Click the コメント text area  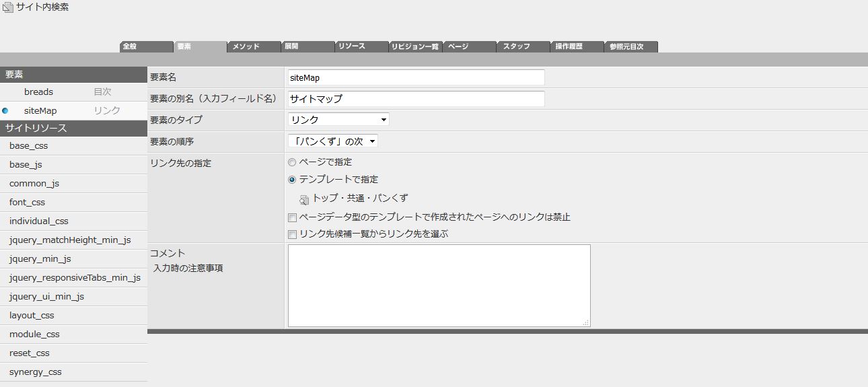439,285
